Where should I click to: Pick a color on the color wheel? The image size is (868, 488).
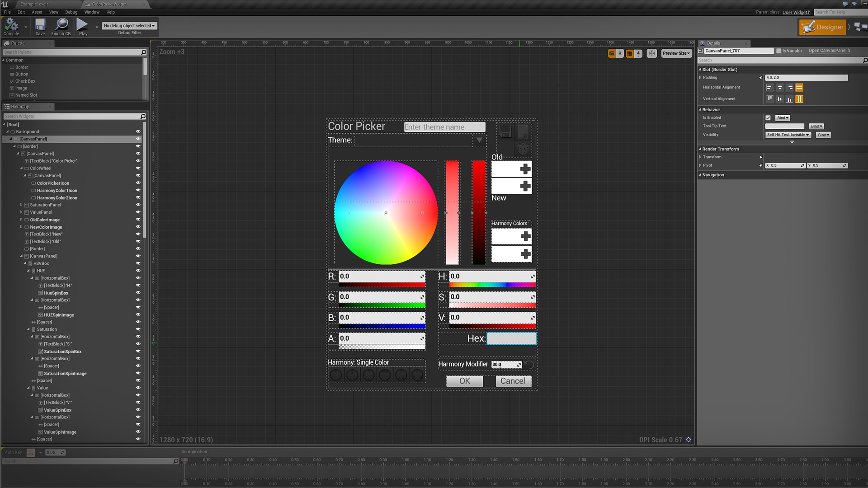coord(385,212)
